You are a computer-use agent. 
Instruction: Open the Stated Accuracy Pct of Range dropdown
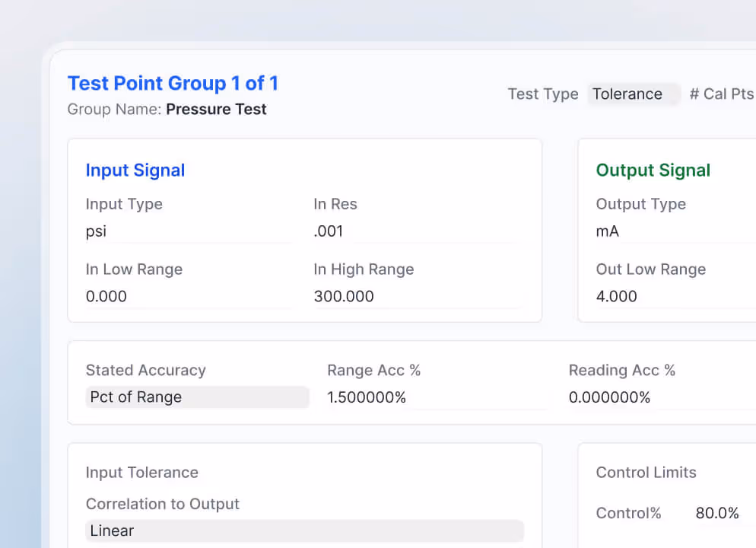pyautogui.click(x=197, y=397)
